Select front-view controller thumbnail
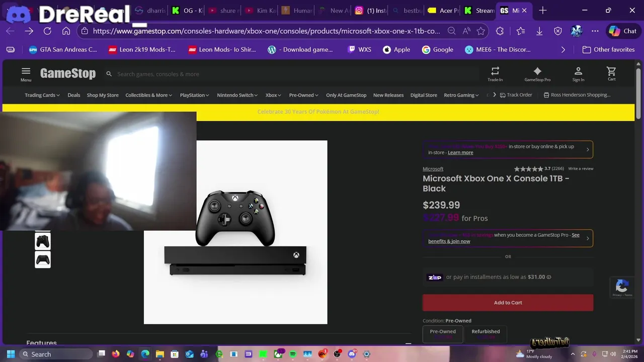 43,241
